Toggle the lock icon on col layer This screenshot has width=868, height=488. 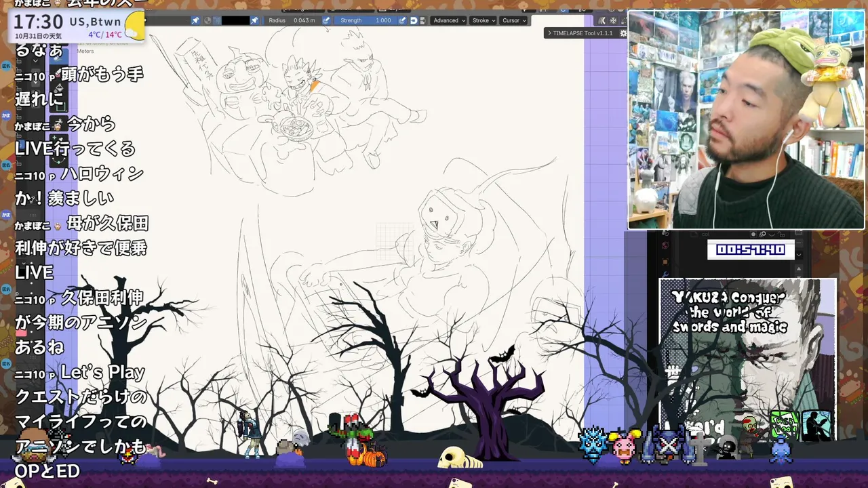[781, 235]
